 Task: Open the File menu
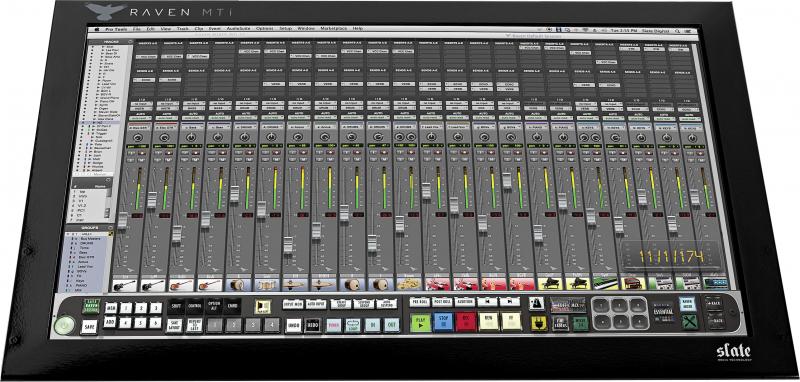pyautogui.click(x=137, y=30)
